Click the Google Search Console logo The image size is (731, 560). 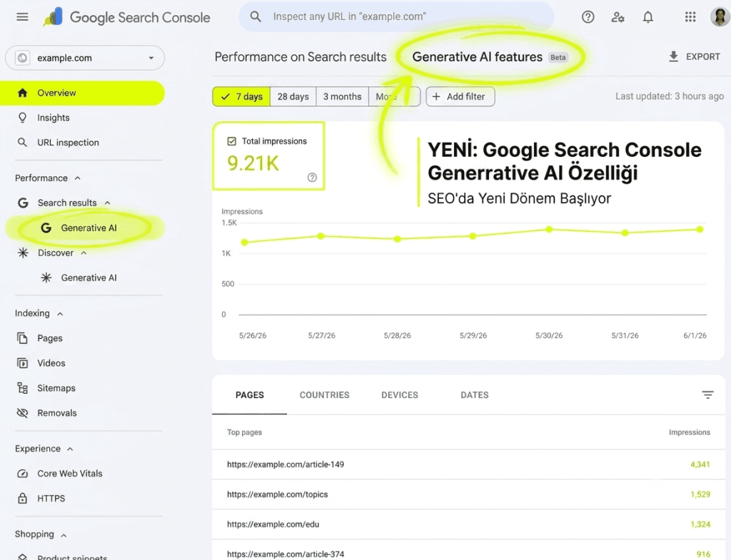pyautogui.click(x=126, y=17)
